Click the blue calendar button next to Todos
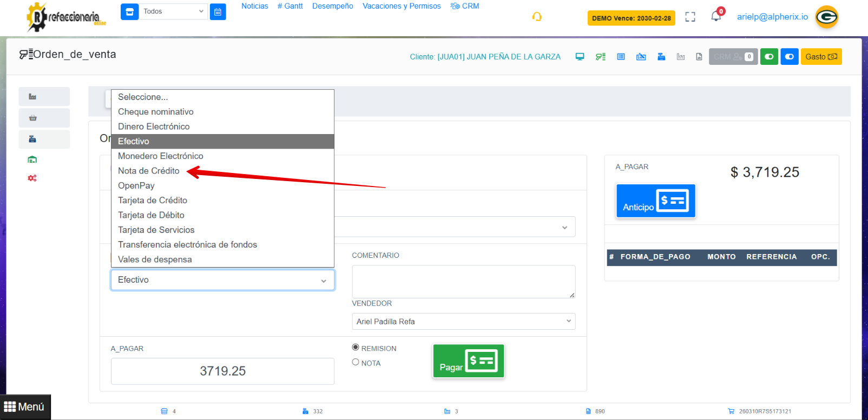 tap(218, 12)
